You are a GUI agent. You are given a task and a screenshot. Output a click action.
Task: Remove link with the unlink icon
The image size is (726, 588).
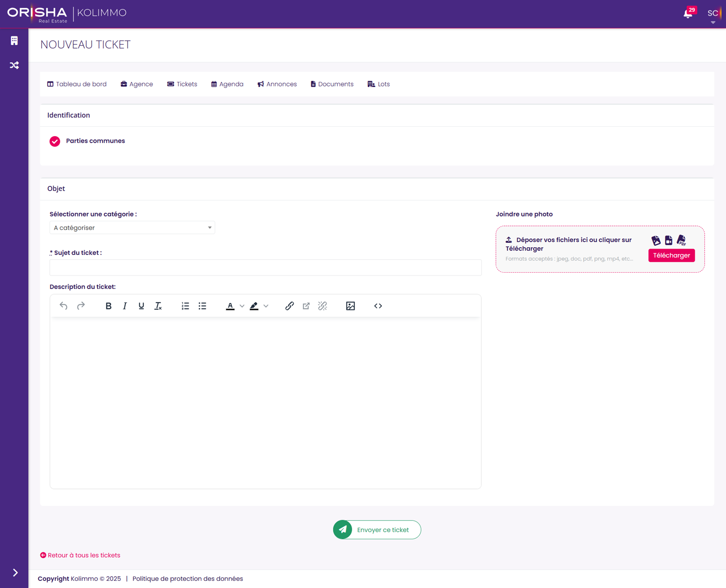[x=323, y=306]
